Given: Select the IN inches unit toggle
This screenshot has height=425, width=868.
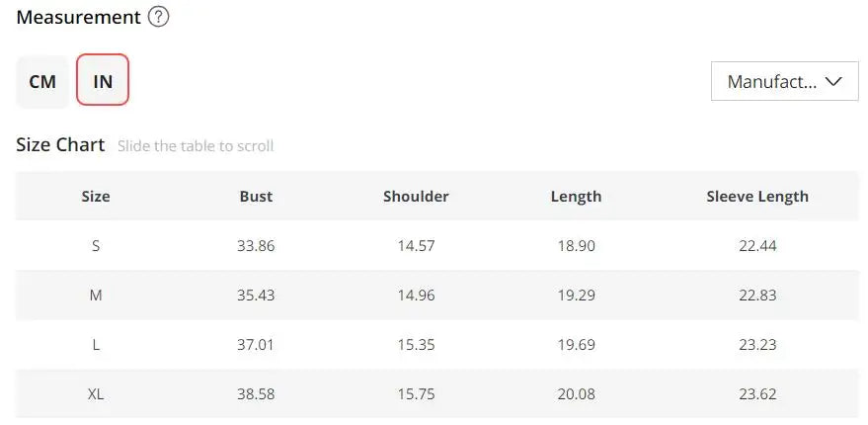Looking at the screenshot, I should click(x=103, y=82).
